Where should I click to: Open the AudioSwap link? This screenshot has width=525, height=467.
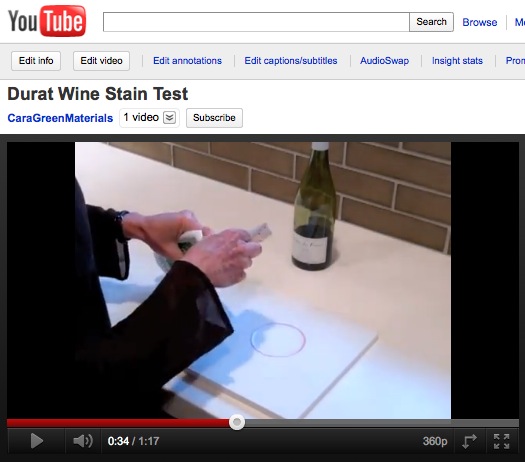(384, 61)
